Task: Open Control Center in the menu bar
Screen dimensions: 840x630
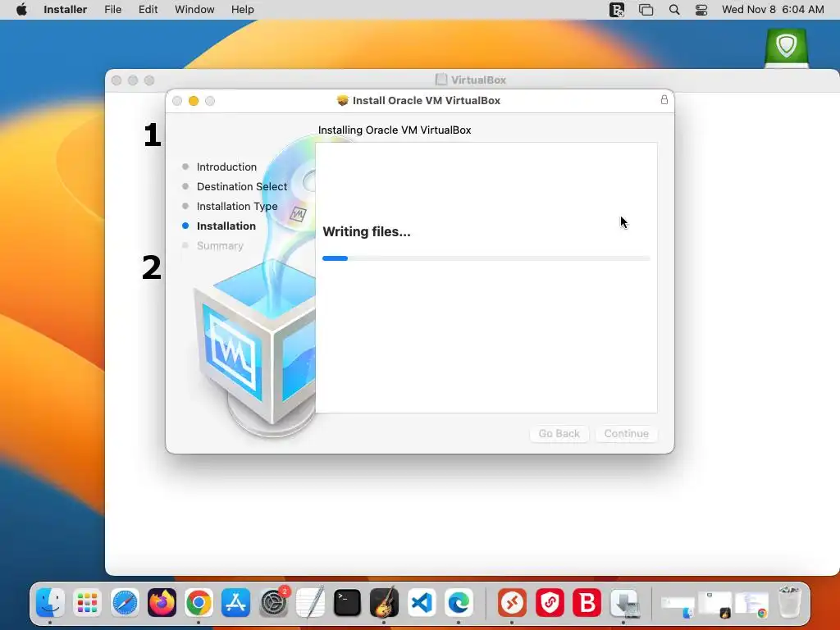Action: [701, 10]
